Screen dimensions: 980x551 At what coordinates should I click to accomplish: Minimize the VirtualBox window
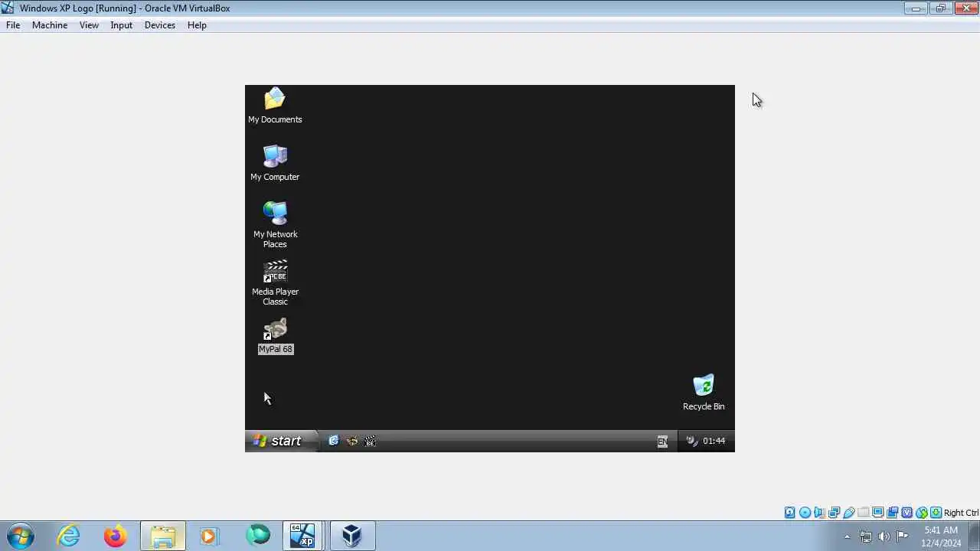coord(915,8)
